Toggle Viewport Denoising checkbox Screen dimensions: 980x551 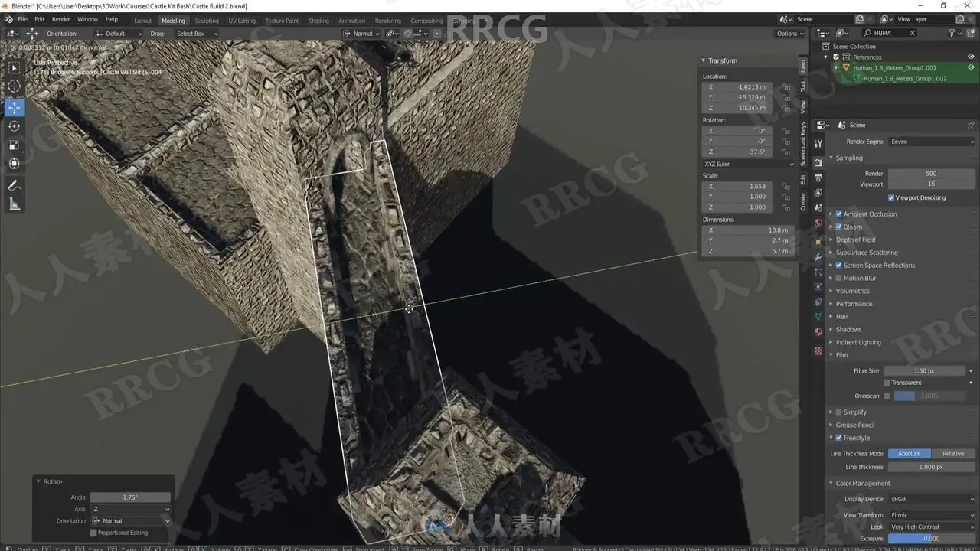pos(891,197)
